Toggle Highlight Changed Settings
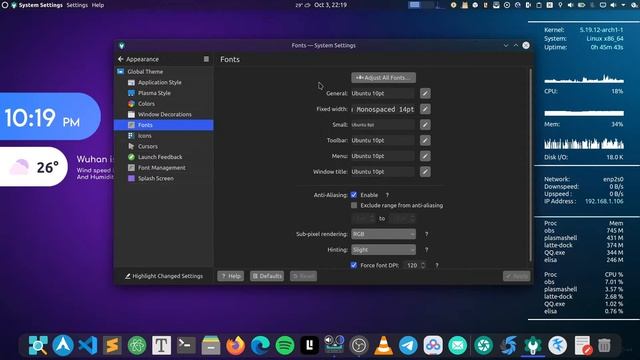Viewport: 640px width, 360px height. pyautogui.click(x=164, y=276)
